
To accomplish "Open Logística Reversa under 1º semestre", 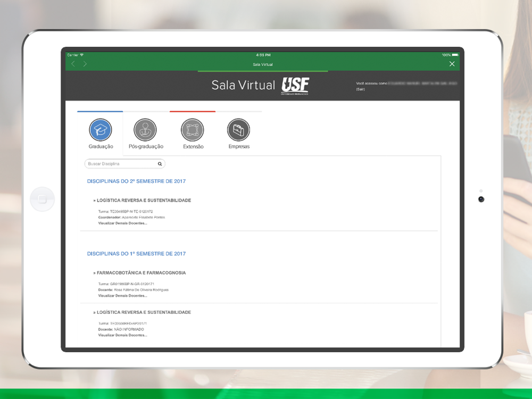I will pyautogui.click(x=144, y=312).
